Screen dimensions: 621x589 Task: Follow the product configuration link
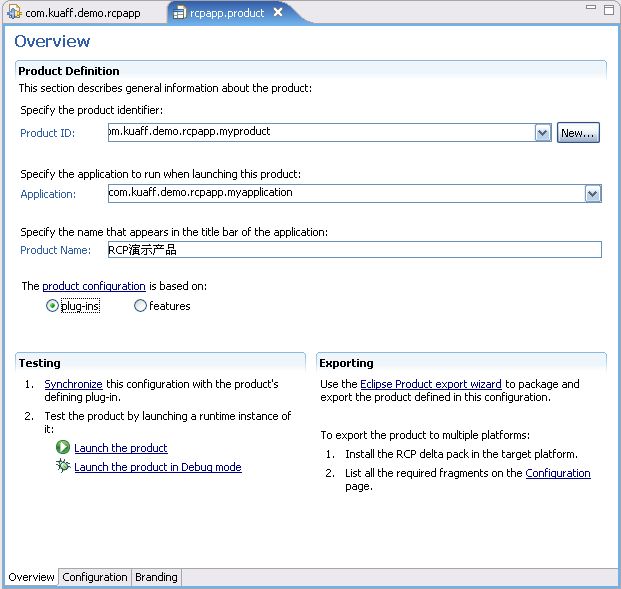pos(94,286)
